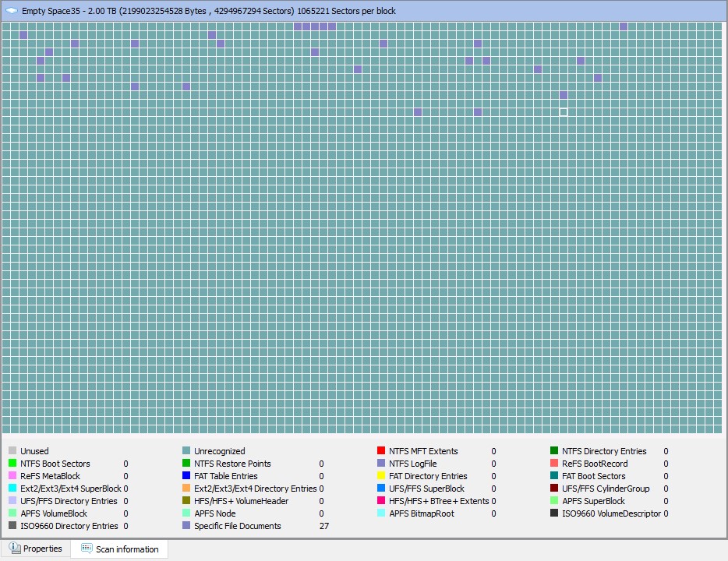Switch to the Scan information tab
The width and height of the screenshot is (728, 561).
point(119,549)
